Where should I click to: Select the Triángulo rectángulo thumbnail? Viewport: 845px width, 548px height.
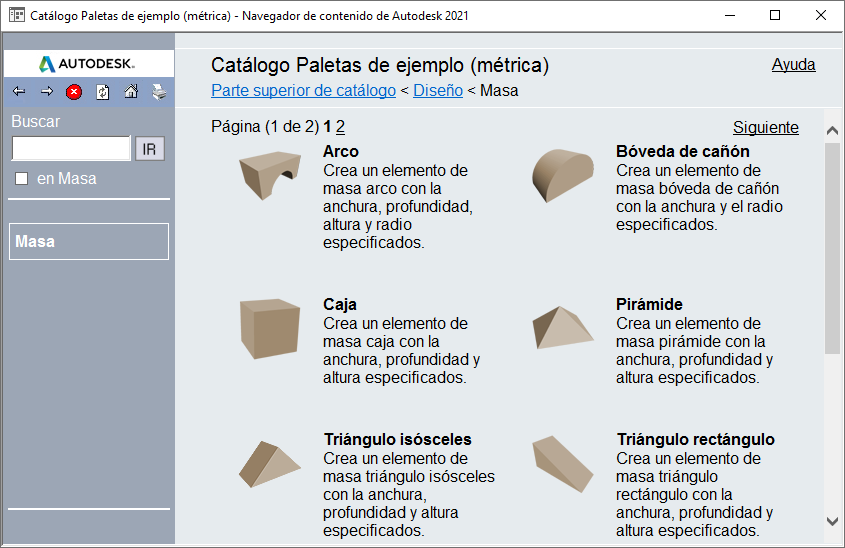(x=563, y=464)
